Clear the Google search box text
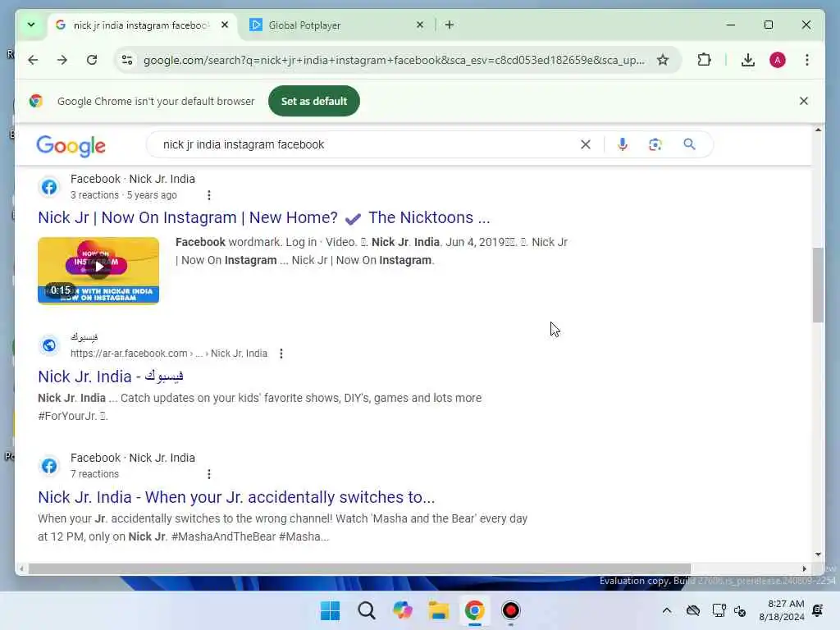This screenshot has width=840, height=630. point(586,144)
